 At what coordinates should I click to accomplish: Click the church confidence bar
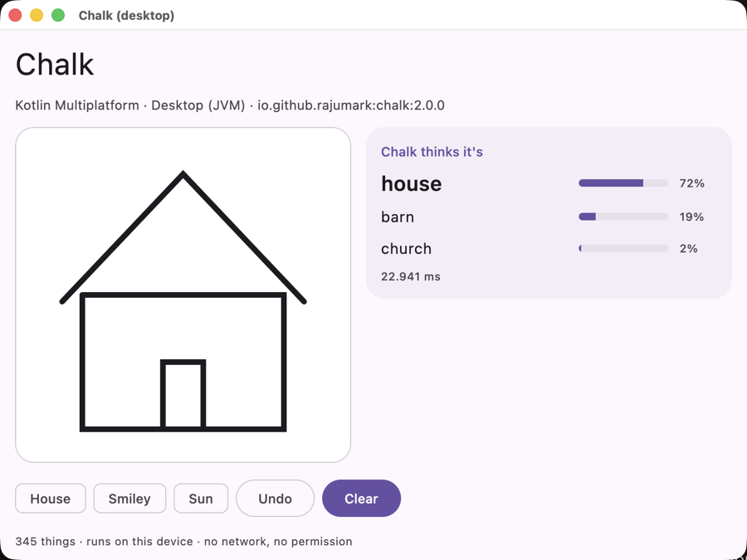(x=623, y=248)
